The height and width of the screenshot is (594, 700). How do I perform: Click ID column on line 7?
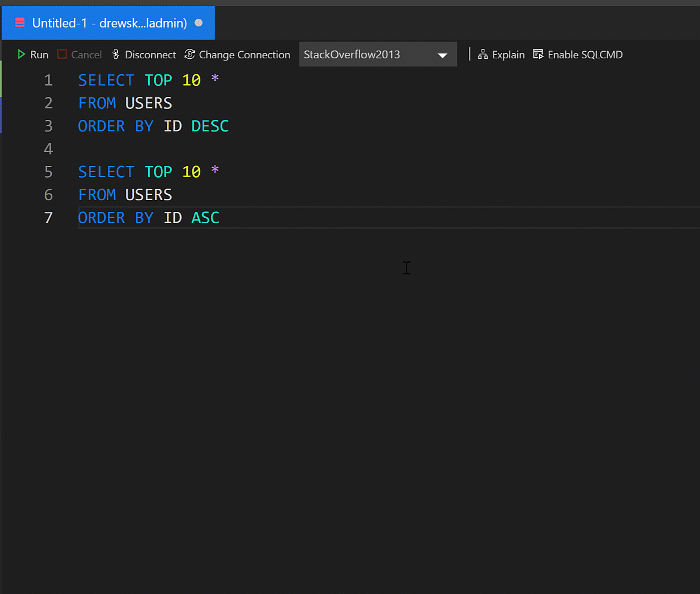[x=172, y=218]
